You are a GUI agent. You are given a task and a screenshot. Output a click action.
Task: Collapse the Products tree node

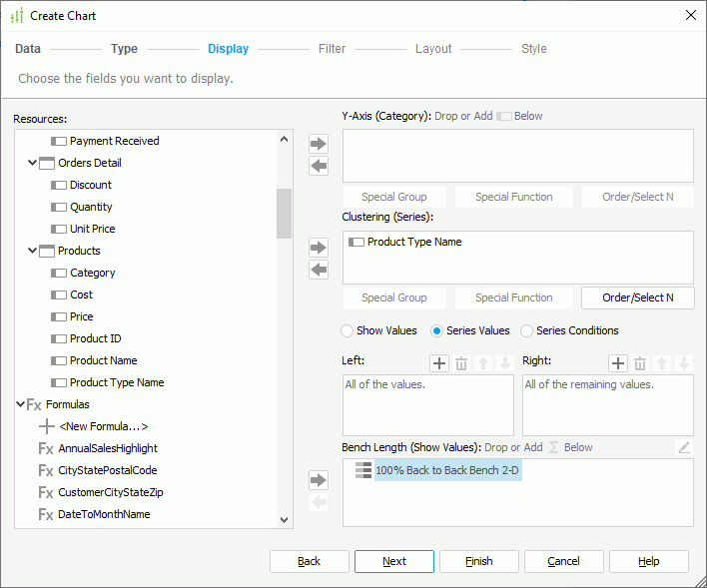33,251
